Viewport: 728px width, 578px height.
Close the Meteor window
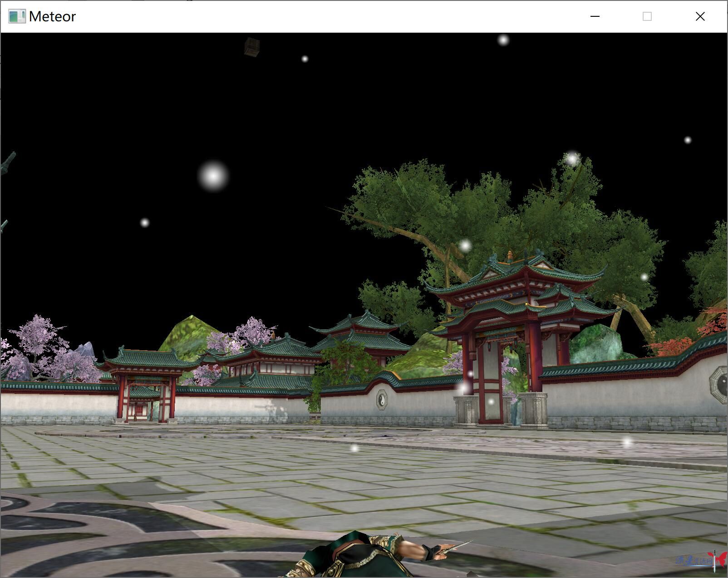click(700, 16)
